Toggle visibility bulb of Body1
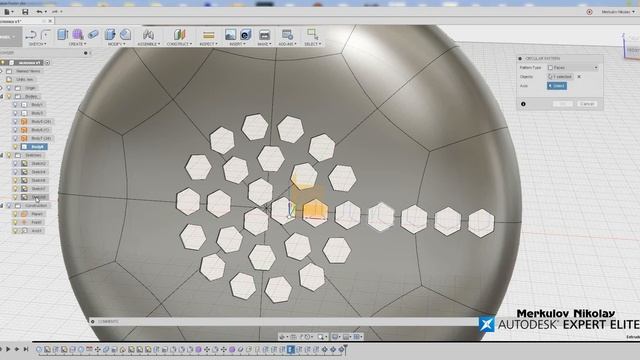 pos(16,105)
